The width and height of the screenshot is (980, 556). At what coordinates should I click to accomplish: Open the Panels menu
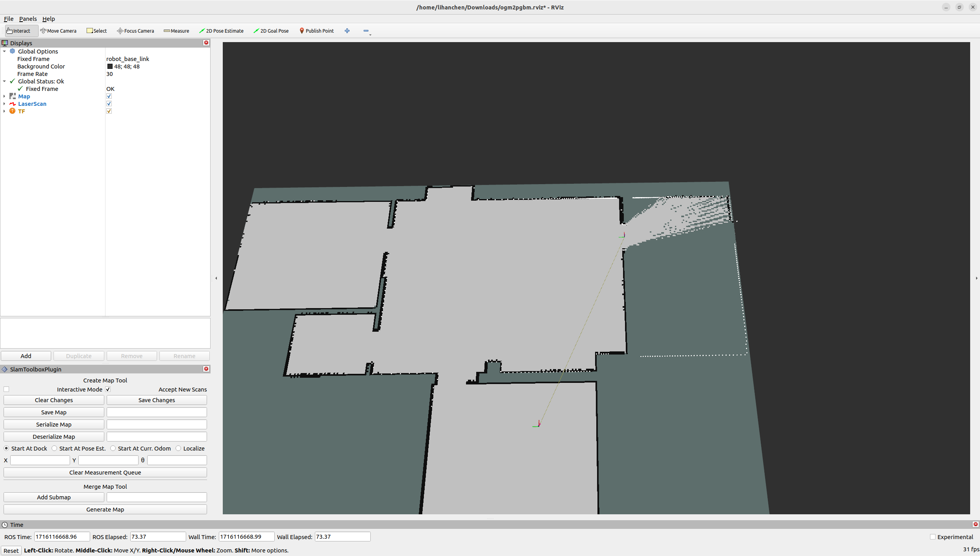pyautogui.click(x=27, y=18)
